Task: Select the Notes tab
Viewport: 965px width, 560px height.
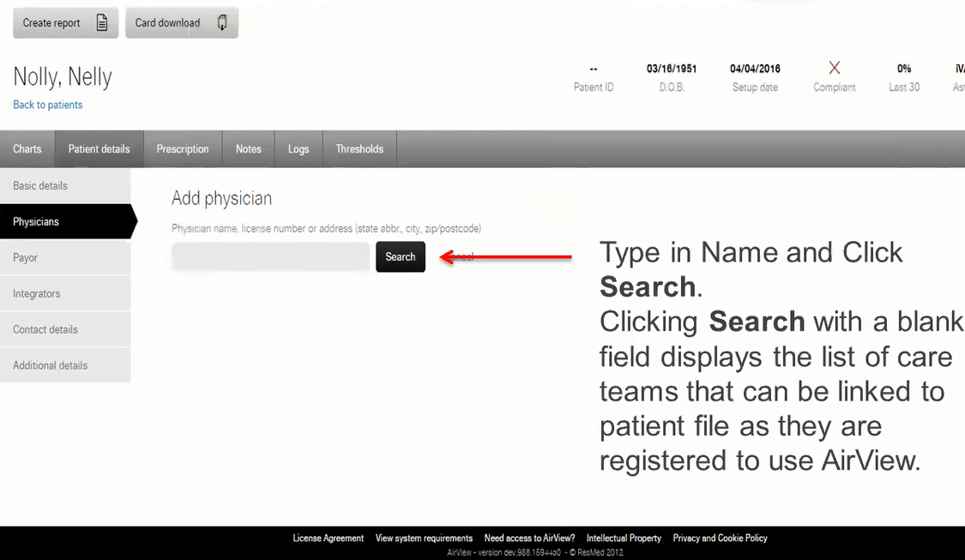Action: 248,148
